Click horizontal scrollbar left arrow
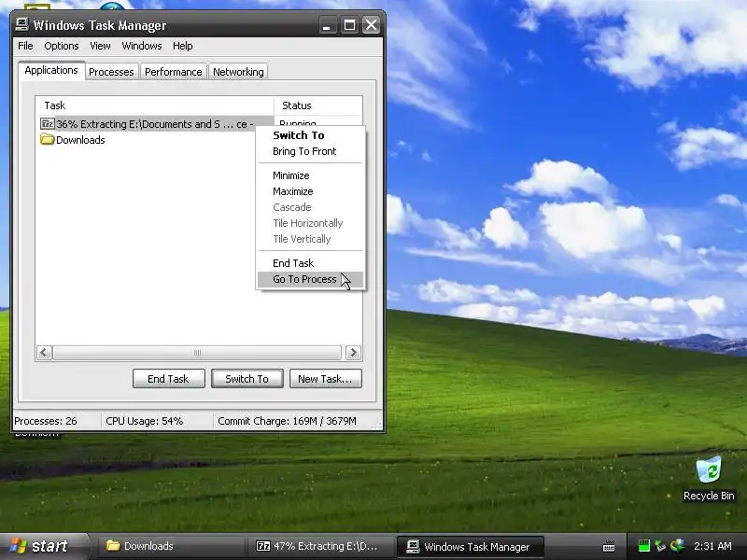 [x=44, y=353]
